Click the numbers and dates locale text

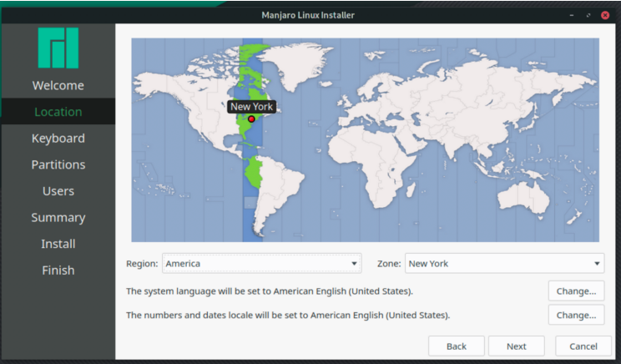pyautogui.click(x=288, y=316)
